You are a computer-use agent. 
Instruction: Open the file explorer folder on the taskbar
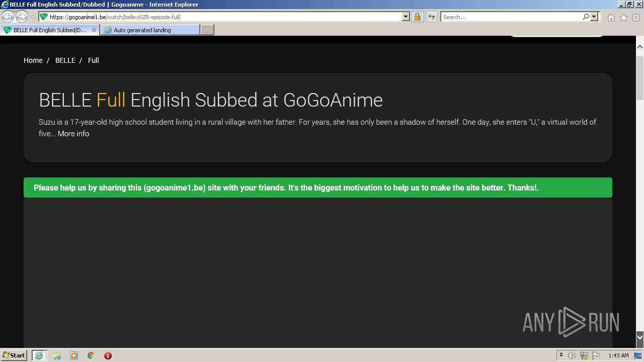pyautogui.click(x=57, y=355)
